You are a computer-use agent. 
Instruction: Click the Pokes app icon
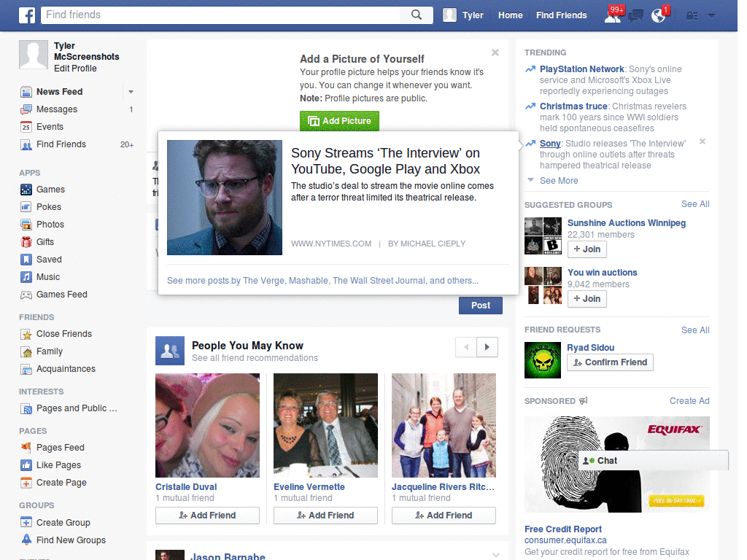[26, 207]
